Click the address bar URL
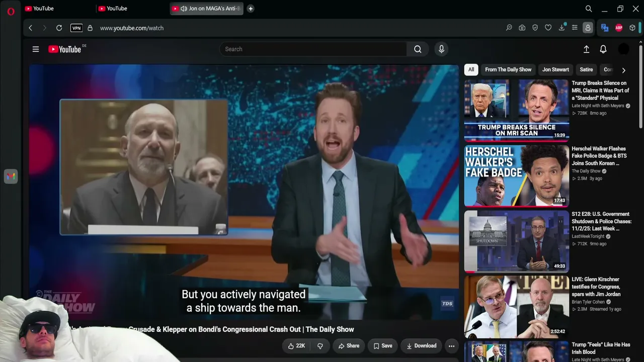Image resolution: width=644 pixels, height=362 pixels. pos(132,28)
